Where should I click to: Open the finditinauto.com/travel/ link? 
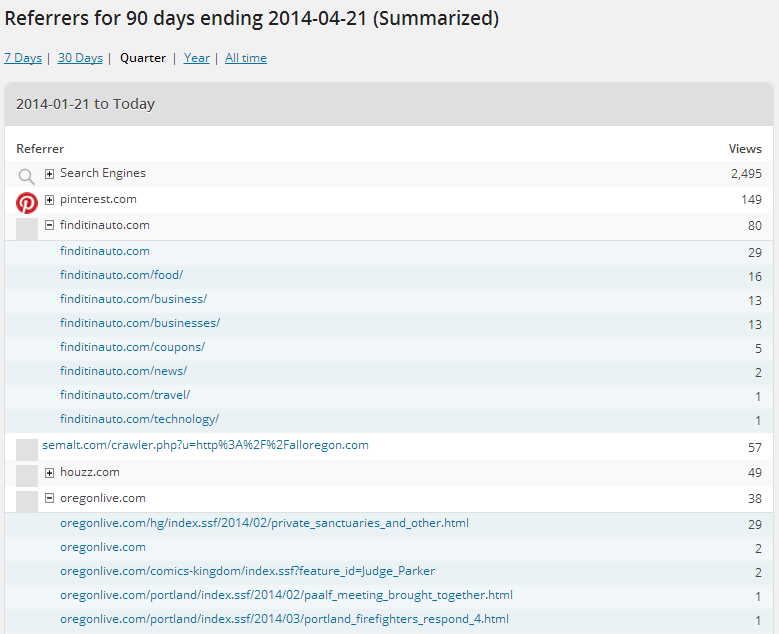pyautogui.click(x=125, y=395)
